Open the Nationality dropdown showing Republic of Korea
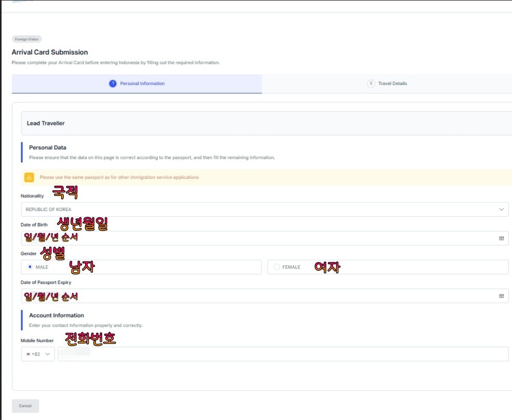 (x=265, y=209)
